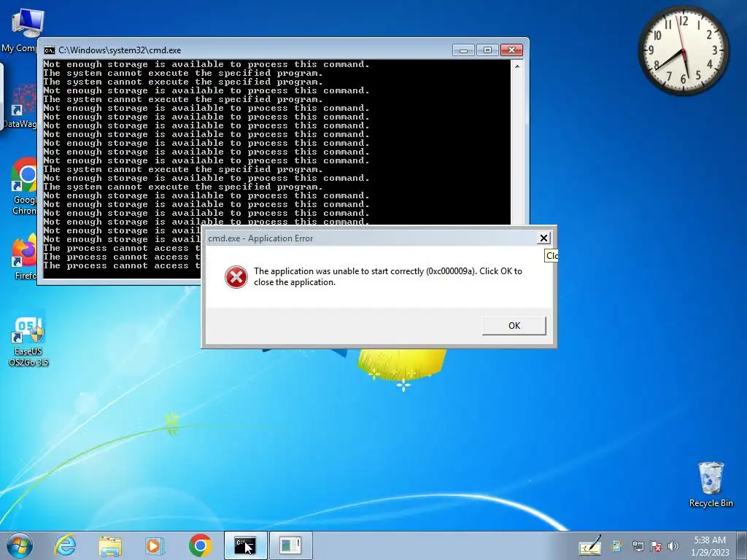
Task: Click the analog clock desktop gadget
Action: (x=683, y=50)
